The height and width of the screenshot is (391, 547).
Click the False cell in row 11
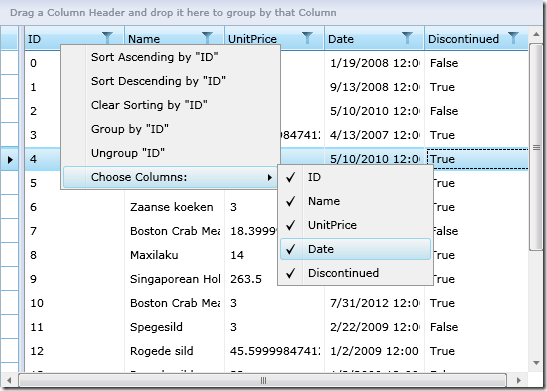476,327
